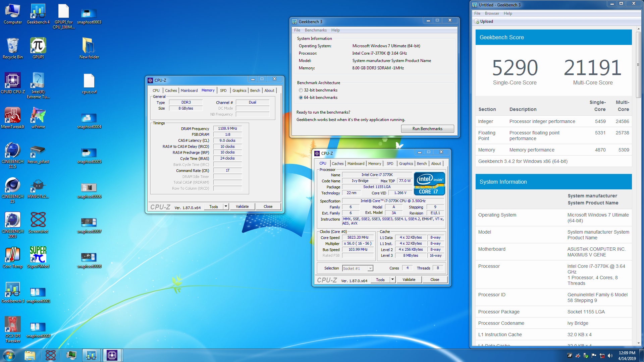Click Upload in the Geekbench results window
The width and height of the screenshot is (644, 362).
484,21
